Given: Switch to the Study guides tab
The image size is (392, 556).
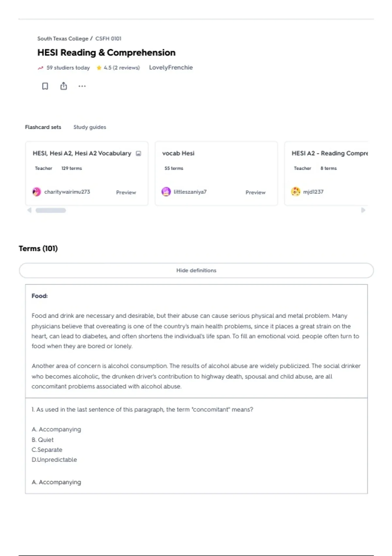Looking at the screenshot, I should tap(90, 127).
